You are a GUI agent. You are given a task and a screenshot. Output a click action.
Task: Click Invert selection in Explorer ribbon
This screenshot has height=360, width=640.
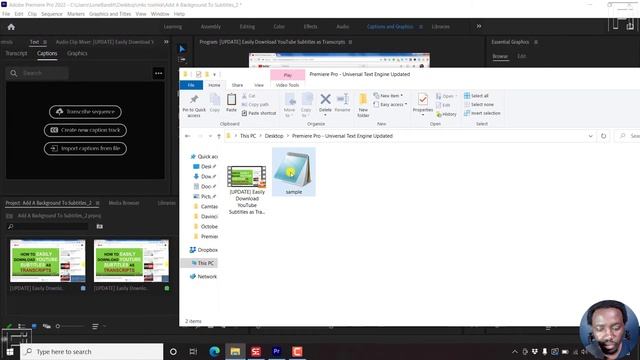pyautogui.click(x=482, y=113)
